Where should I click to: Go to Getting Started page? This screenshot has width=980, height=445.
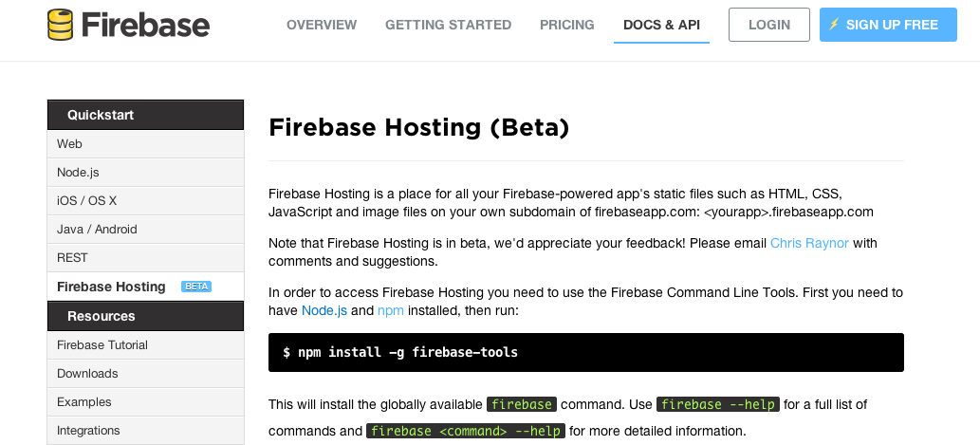[448, 25]
